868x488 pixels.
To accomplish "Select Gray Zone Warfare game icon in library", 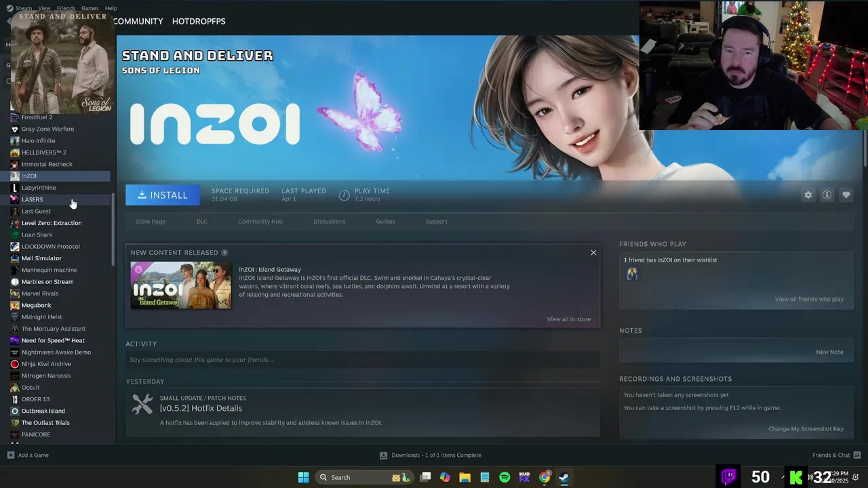I will pos(15,129).
